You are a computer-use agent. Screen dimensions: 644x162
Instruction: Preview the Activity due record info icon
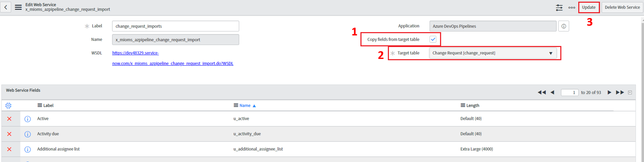pos(28,134)
